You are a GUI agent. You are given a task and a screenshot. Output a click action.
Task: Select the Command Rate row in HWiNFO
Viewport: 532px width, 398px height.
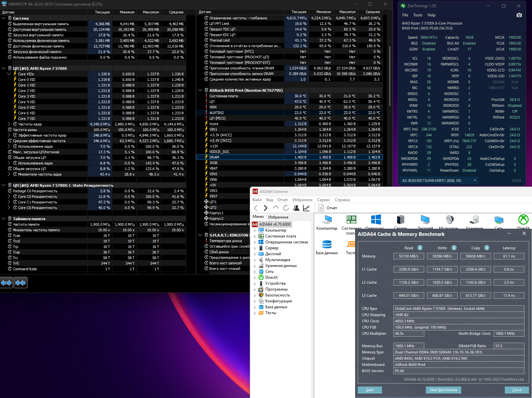pos(93,269)
